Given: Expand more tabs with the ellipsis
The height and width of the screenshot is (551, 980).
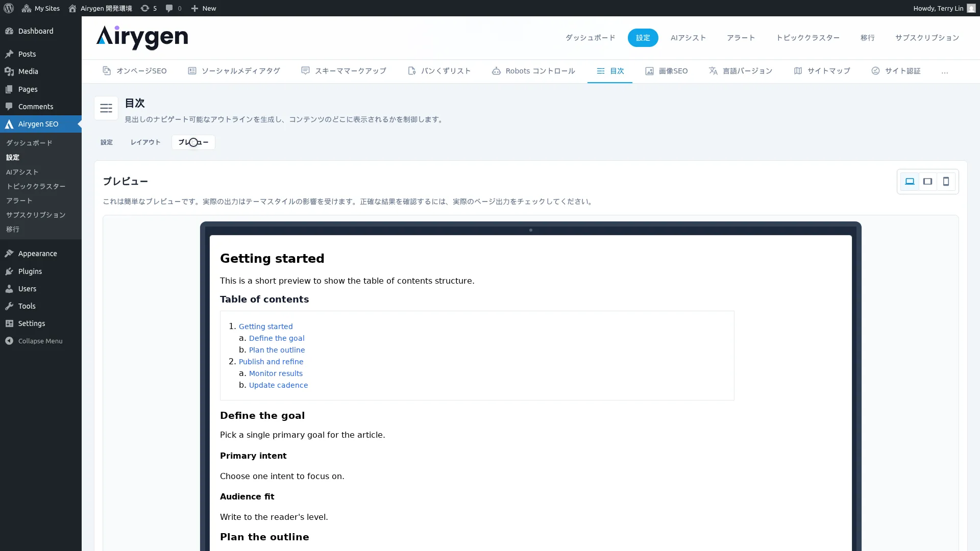Looking at the screenshot, I should point(945,71).
